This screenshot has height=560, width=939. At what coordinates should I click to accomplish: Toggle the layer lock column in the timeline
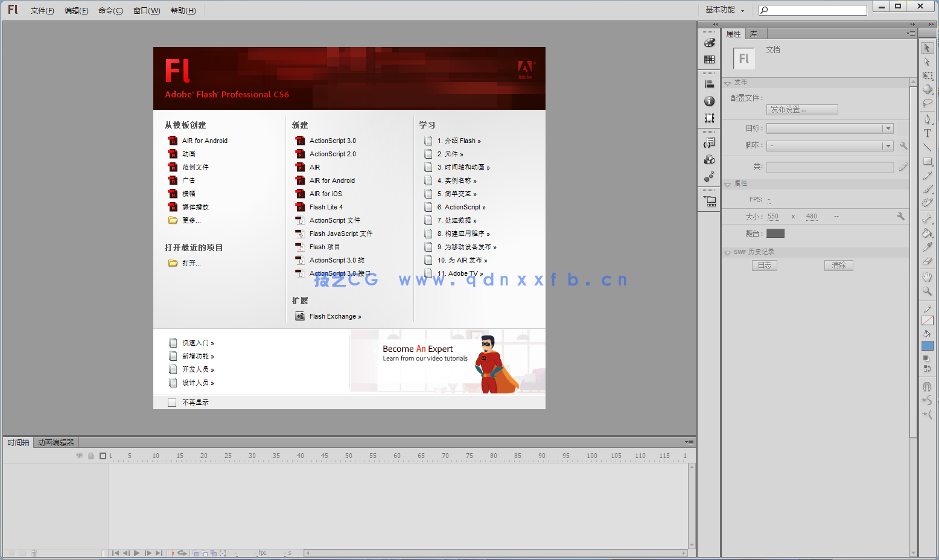click(x=91, y=456)
